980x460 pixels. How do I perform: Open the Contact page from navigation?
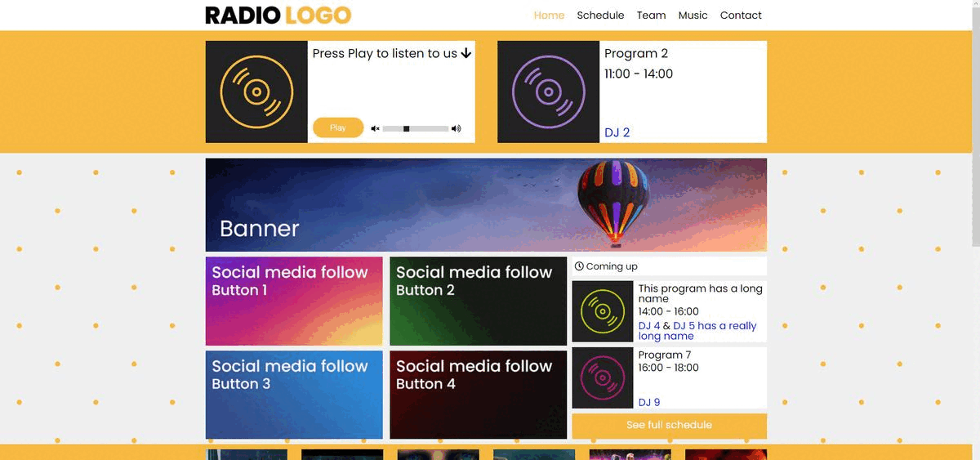tap(741, 15)
